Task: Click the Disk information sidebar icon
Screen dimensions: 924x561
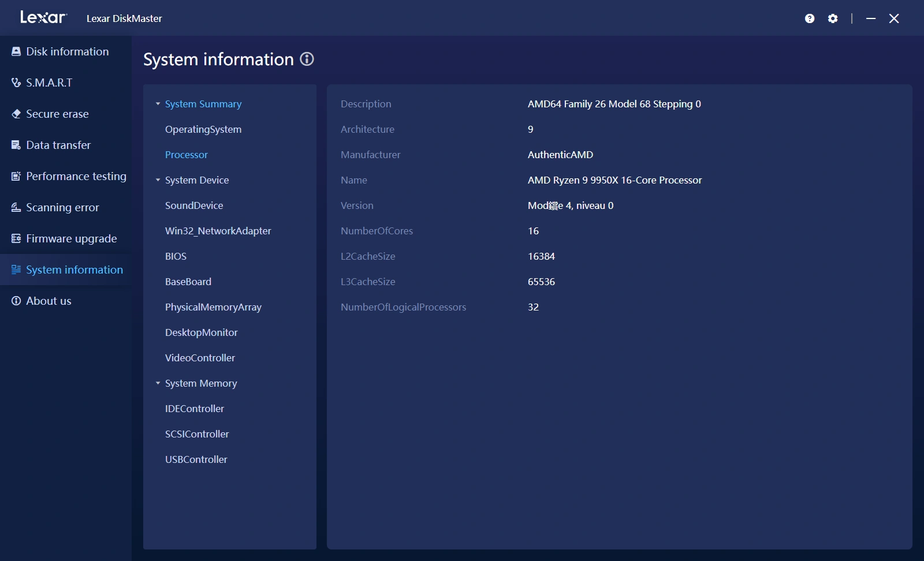Action: click(x=16, y=51)
